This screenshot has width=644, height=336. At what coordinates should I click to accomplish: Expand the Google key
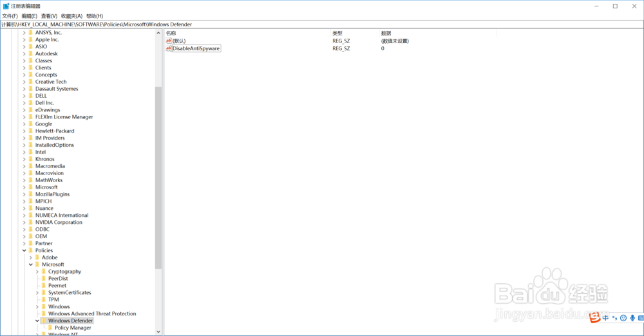pos(24,124)
